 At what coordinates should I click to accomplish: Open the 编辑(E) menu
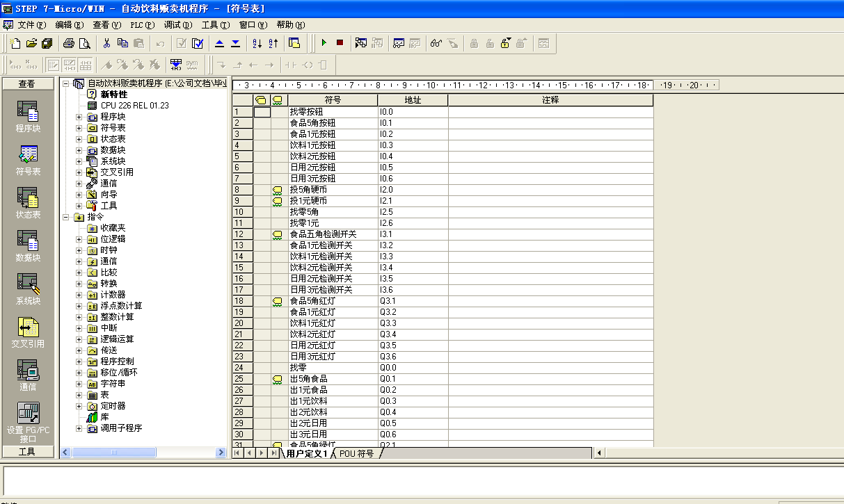point(70,24)
